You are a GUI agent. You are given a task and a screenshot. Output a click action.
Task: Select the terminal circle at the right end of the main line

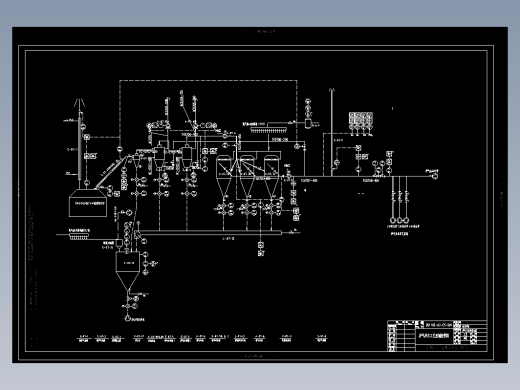[x=435, y=176]
